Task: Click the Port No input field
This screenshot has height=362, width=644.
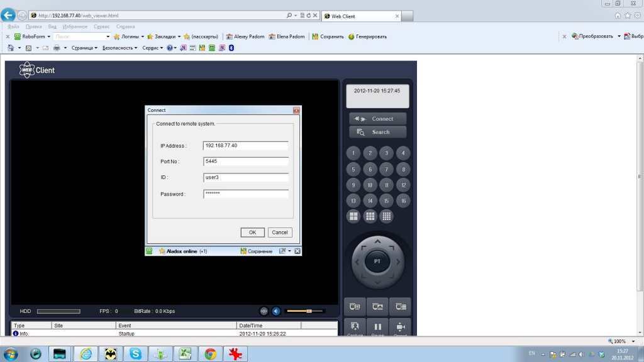Action: [x=245, y=162]
